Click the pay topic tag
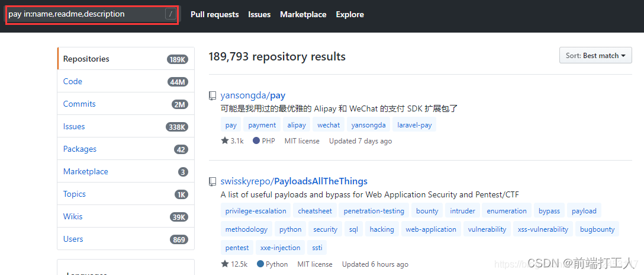644x275 pixels. point(231,125)
